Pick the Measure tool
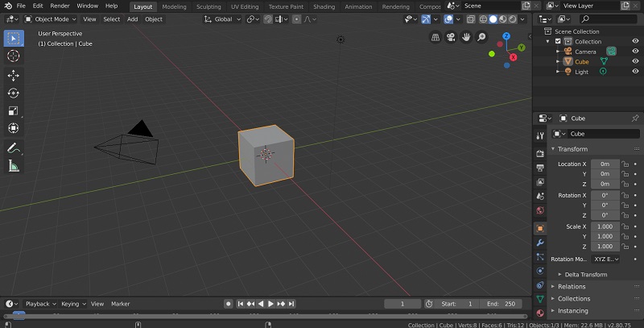Viewport: 644px width, 328px height. click(x=13, y=166)
